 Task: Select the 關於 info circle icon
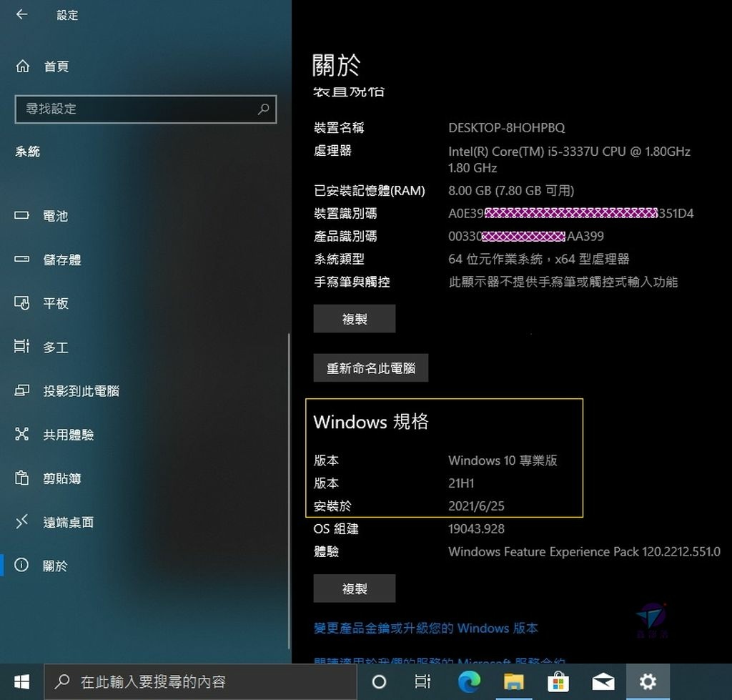coord(21,565)
